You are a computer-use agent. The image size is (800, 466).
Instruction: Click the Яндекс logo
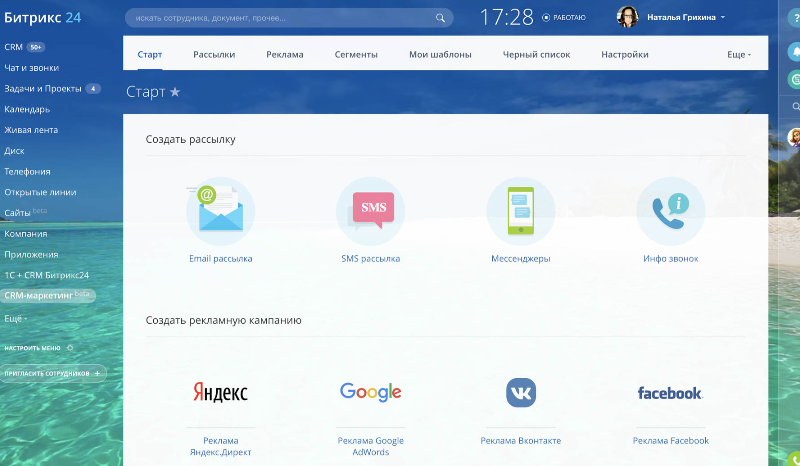[220, 392]
